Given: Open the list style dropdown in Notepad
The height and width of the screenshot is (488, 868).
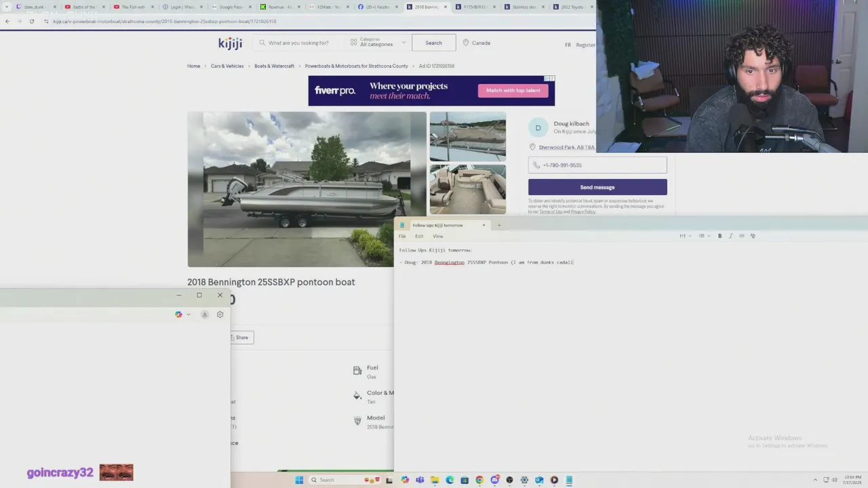Looking at the screenshot, I should coord(704,236).
